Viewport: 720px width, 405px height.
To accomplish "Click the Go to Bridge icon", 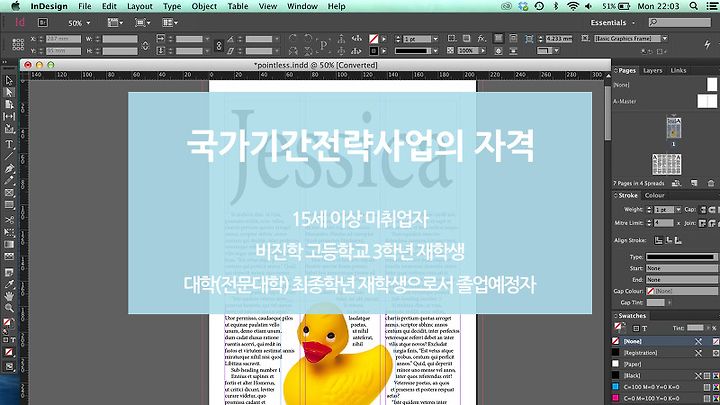I will [x=43, y=22].
